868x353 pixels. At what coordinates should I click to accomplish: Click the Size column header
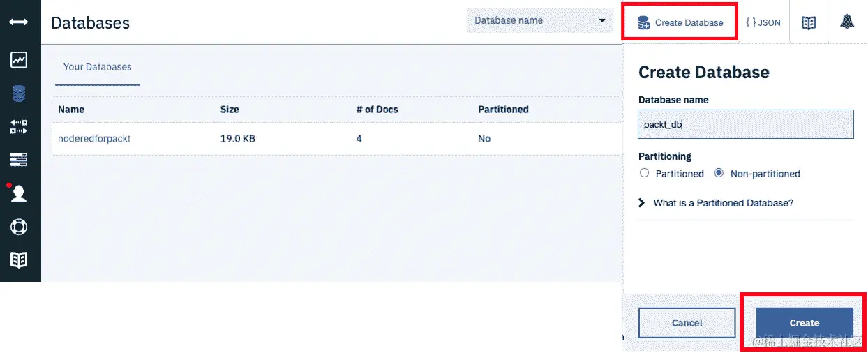click(230, 110)
